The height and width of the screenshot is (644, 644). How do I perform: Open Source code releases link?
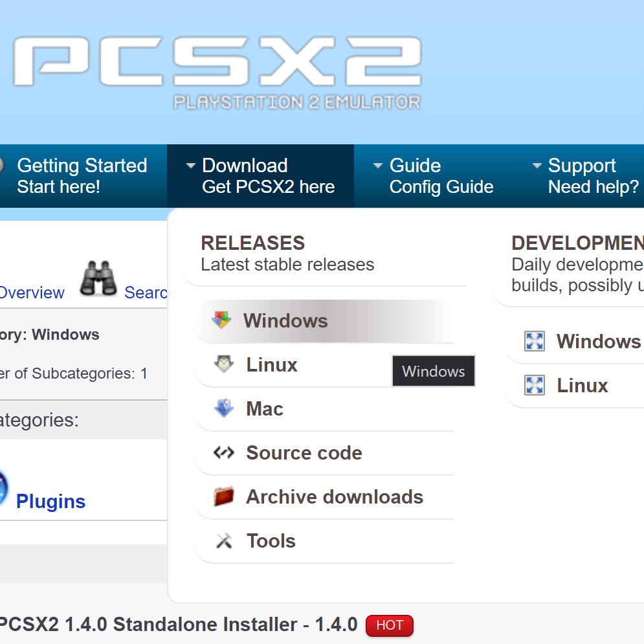pos(324,452)
